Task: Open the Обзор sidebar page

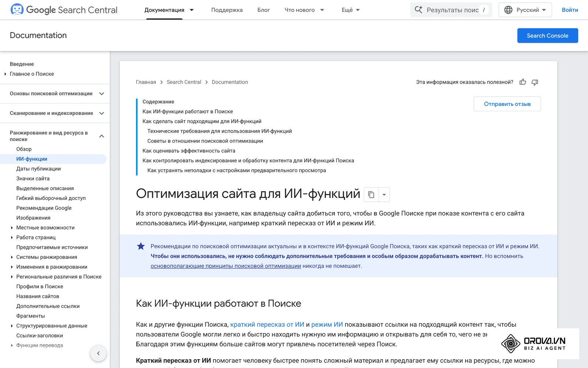Action: click(x=24, y=149)
